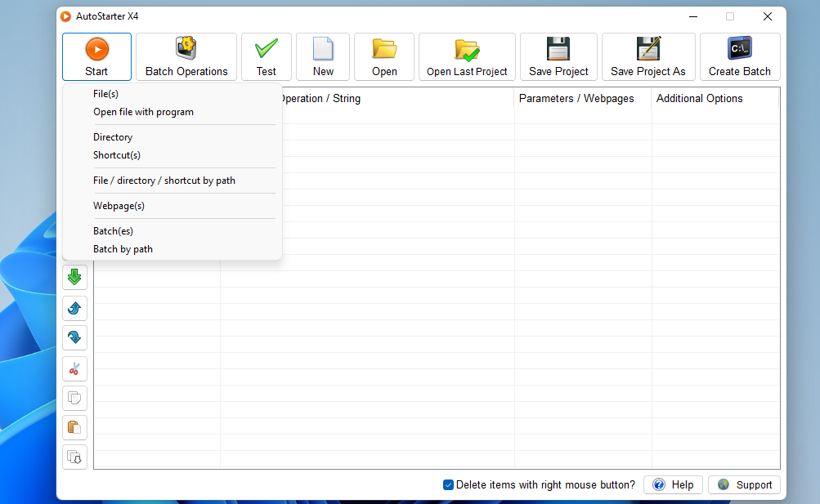Contact Support
This screenshot has height=504, width=820.
coord(744,484)
